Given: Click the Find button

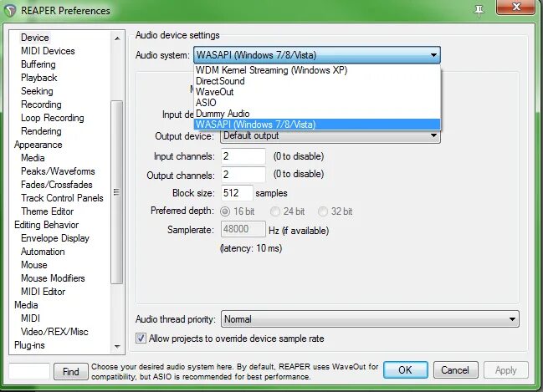Looking at the screenshot, I should point(70,372).
